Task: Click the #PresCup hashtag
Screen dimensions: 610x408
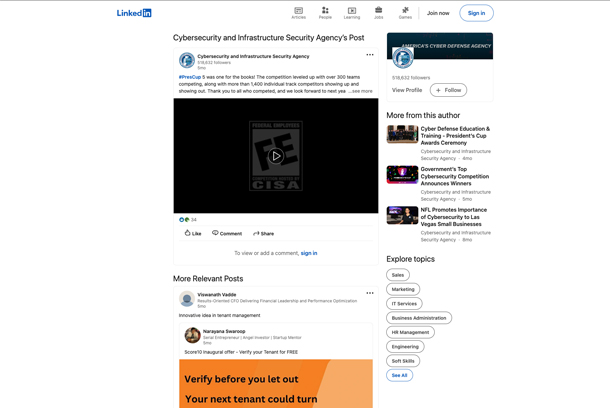Action: tap(190, 77)
